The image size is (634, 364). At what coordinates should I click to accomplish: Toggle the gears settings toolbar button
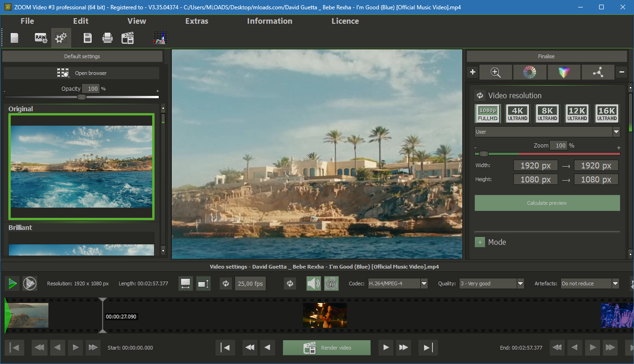(x=61, y=38)
